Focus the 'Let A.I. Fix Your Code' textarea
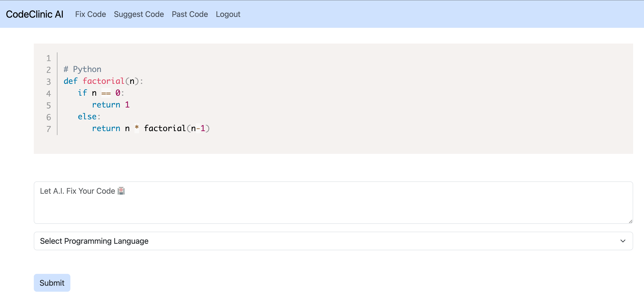 pyautogui.click(x=333, y=203)
